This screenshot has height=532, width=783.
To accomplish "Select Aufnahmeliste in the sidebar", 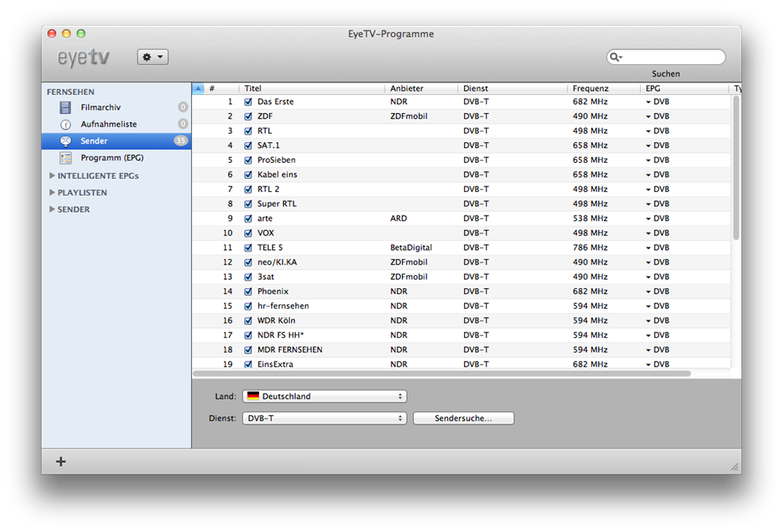I will point(116,125).
